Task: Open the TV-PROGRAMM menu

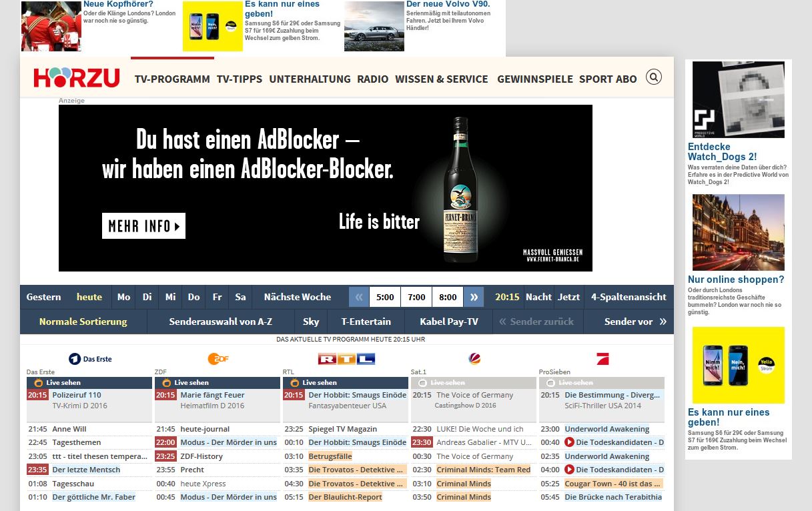Action: pos(172,79)
